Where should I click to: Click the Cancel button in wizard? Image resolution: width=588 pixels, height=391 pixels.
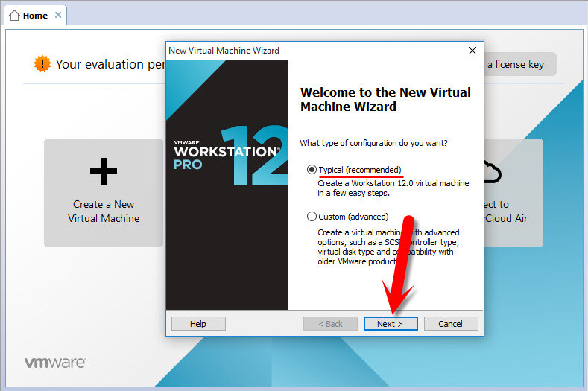click(x=451, y=324)
